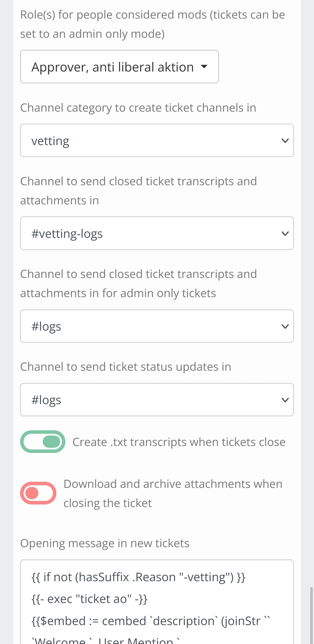The height and width of the screenshot is (644, 314).
Task: Click the "vetting" text inside the category field
Action: coord(50,140)
